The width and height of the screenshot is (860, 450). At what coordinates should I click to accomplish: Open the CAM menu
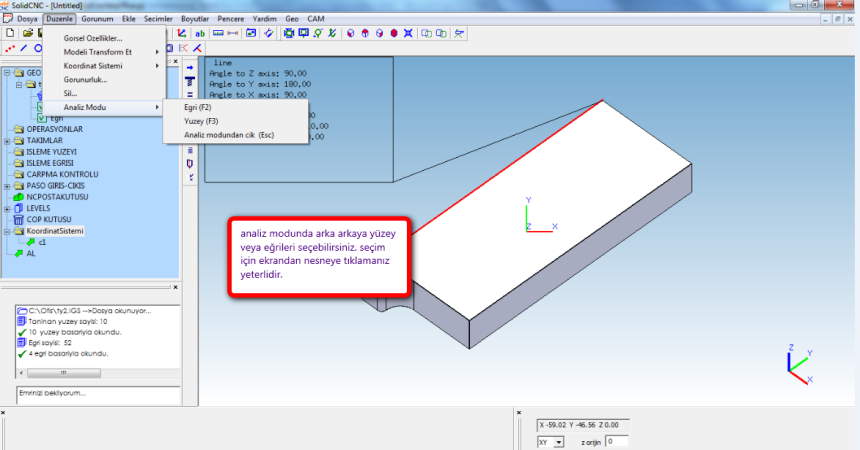click(x=315, y=19)
